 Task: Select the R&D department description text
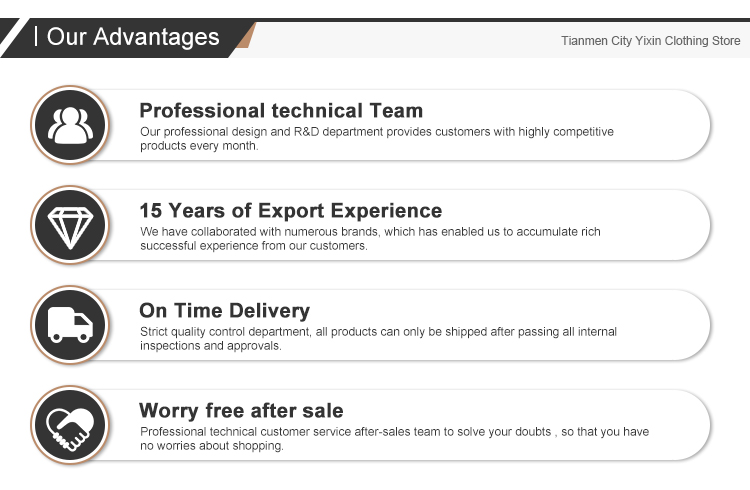pos(376,138)
